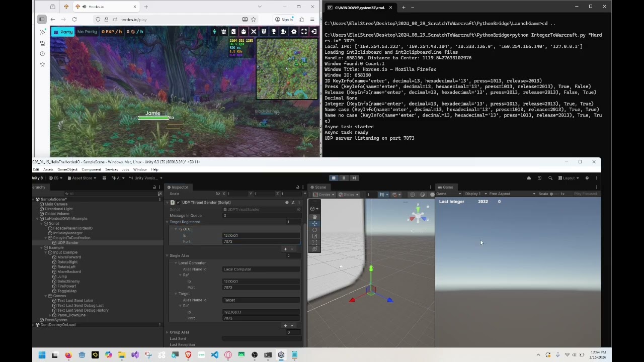Pause the Unity game preview
The height and width of the screenshot is (362, 644).
pos(344,178)
